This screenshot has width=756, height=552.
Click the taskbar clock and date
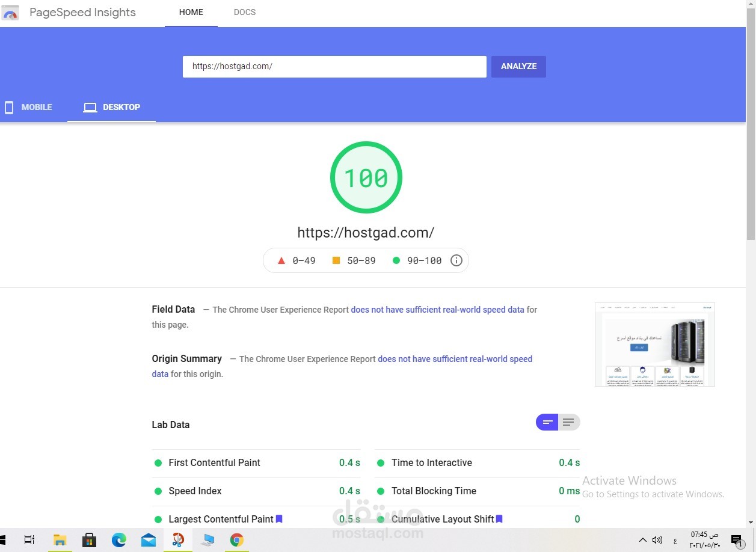pyautogui.click(x=704, y=540)
